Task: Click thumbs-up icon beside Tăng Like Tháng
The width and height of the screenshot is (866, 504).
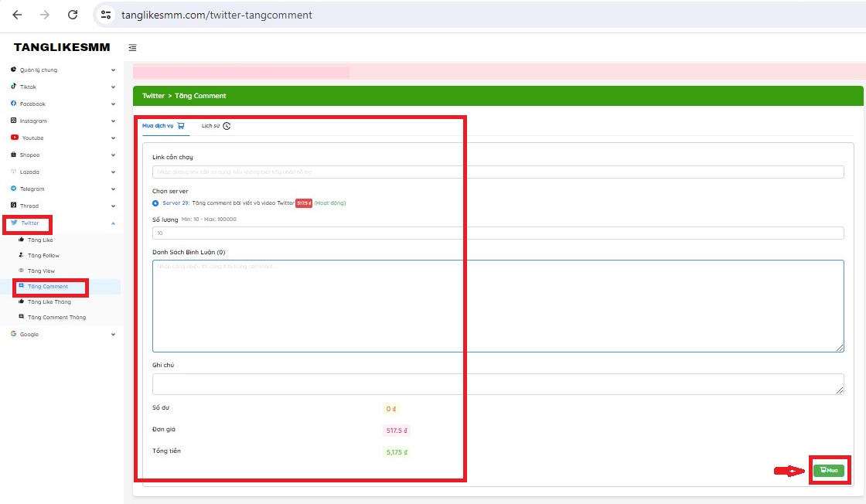Action: 21,301
